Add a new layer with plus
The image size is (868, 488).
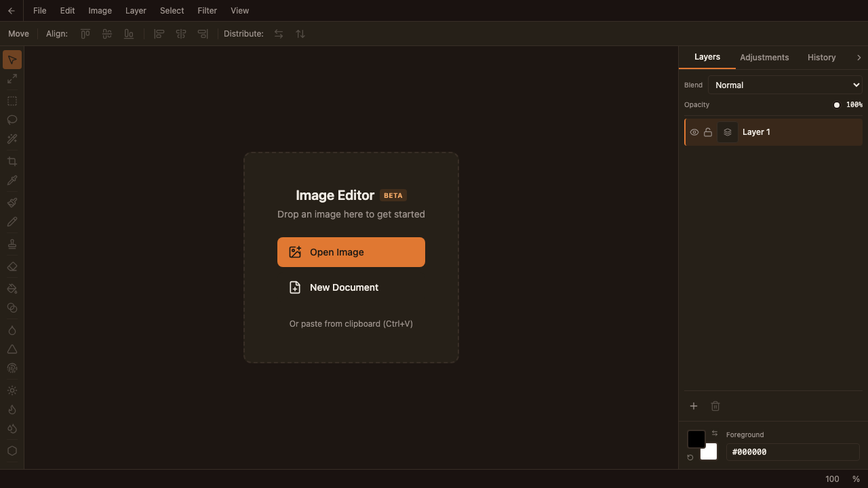[694, 406]
